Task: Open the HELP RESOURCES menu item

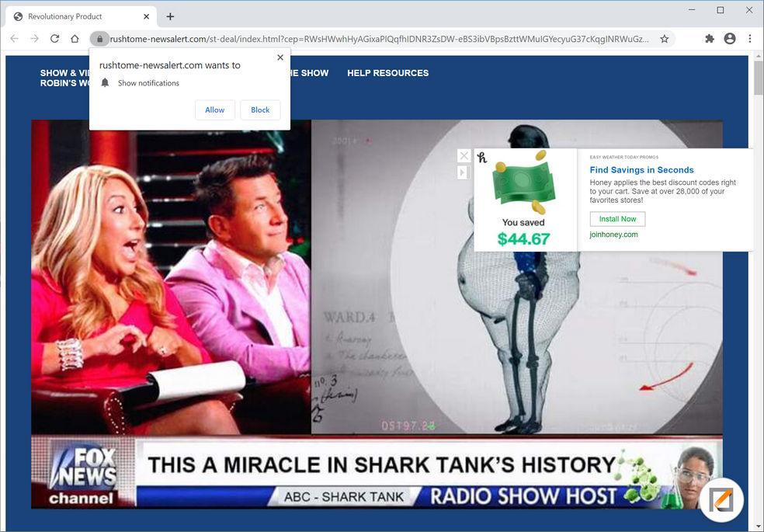Action: coord(388,73)
